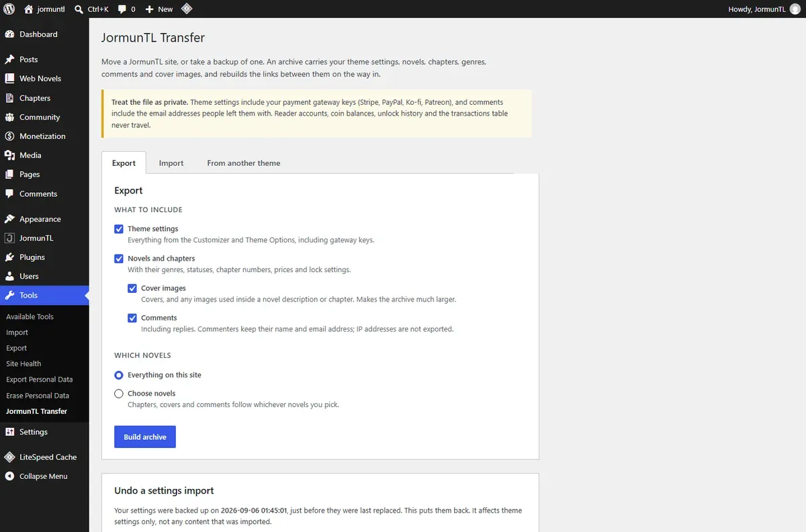Click the Community group icon
Viewport: 806px width, 532px height.
click(x=9, y=117)
